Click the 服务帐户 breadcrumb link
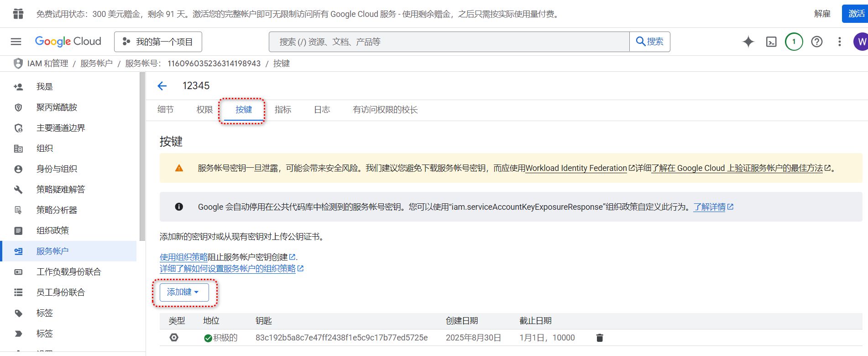The width and height of the screenshot is (868, 356). tap(96, 64)
